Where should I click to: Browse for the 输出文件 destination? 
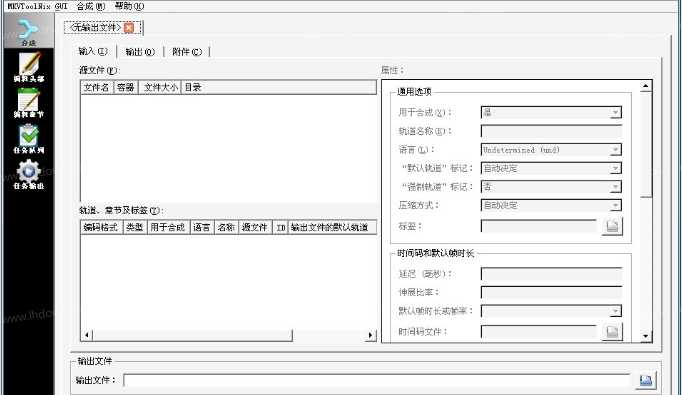[x=646, y=380]
